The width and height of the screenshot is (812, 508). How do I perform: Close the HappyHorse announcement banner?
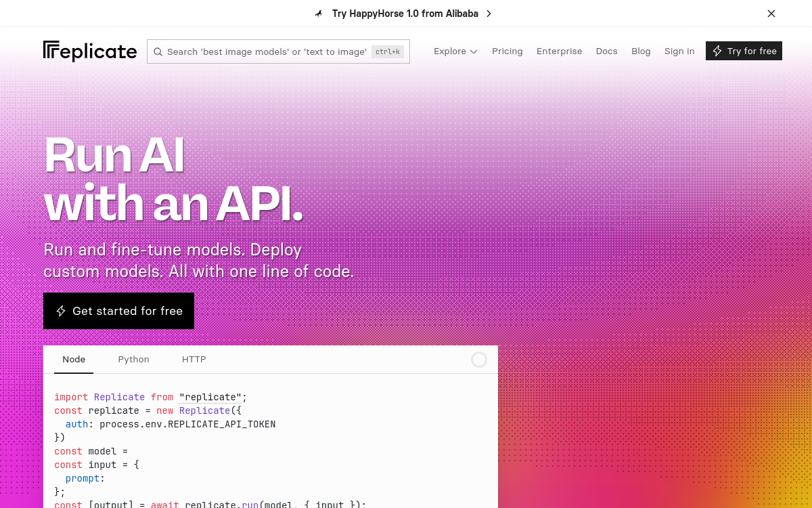pos(771,14)
